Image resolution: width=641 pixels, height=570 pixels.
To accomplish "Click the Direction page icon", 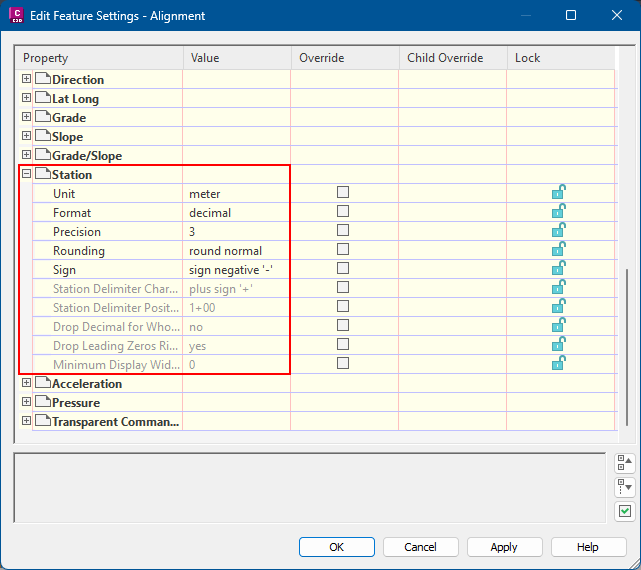I will click(43, 79).
